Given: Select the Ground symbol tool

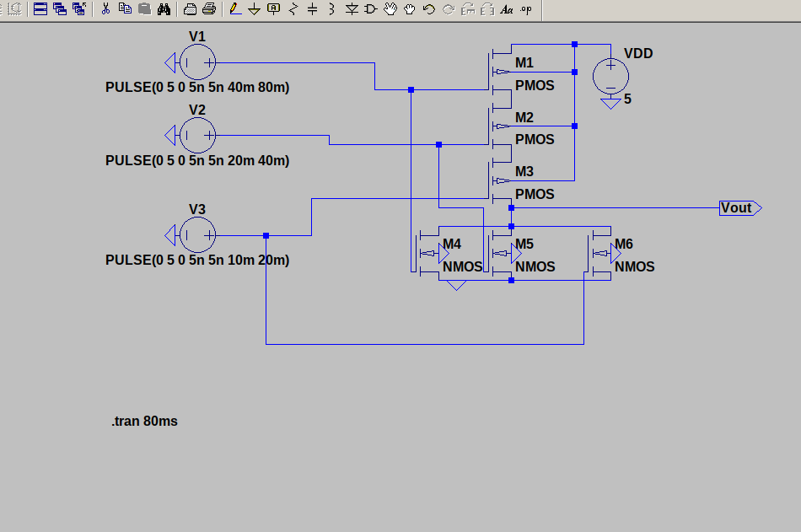Looking at the screenshot, I should (254, 10).
